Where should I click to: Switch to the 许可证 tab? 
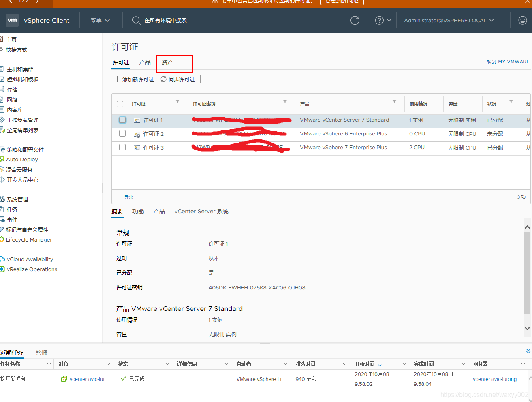(121, 62)
